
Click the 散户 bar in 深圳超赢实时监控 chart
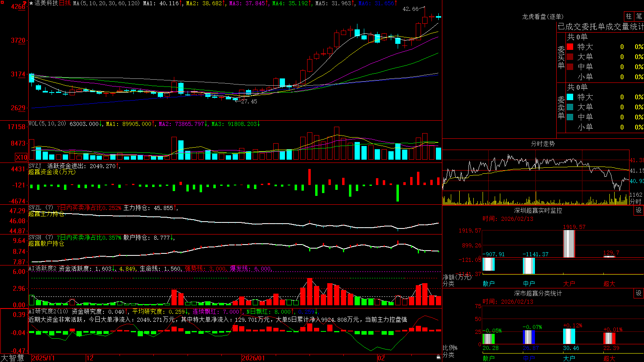point(489,264)
